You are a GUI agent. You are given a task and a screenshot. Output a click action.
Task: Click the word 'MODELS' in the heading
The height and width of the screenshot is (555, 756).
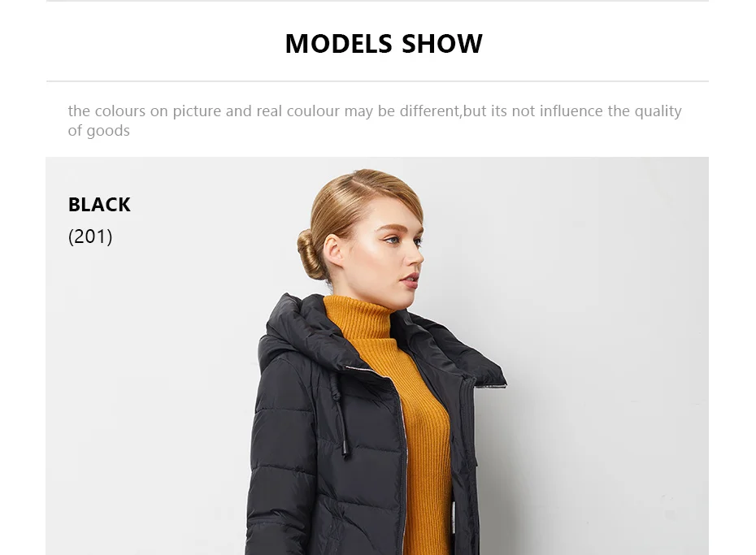[338, 44]
